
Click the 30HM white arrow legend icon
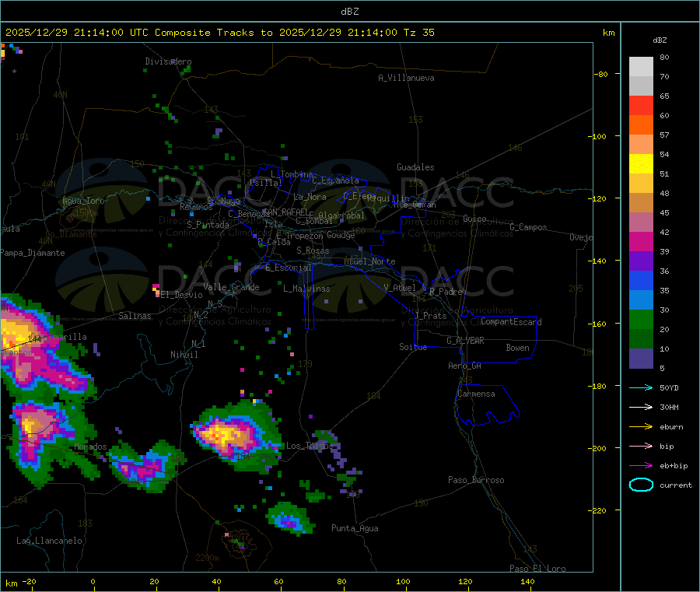pos(641,407)
